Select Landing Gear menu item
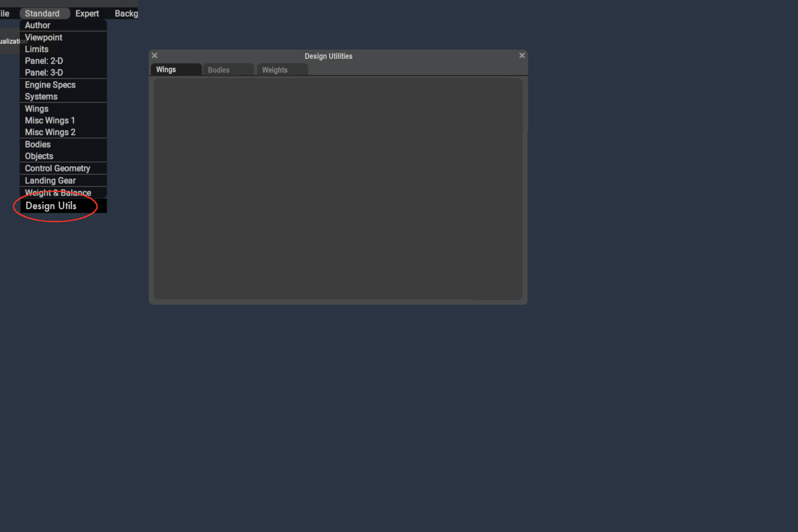Viewport: 798px width, 532px height. tap(51, 180)
